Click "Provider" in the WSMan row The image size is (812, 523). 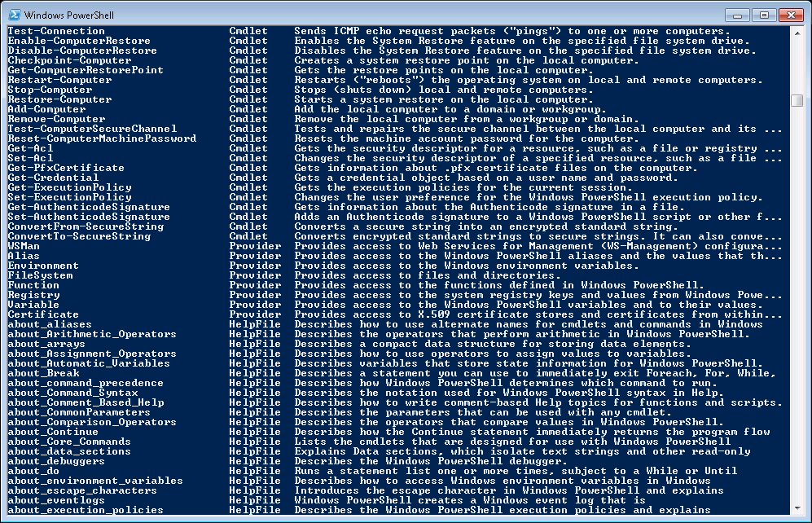click(x=255, y=247)
